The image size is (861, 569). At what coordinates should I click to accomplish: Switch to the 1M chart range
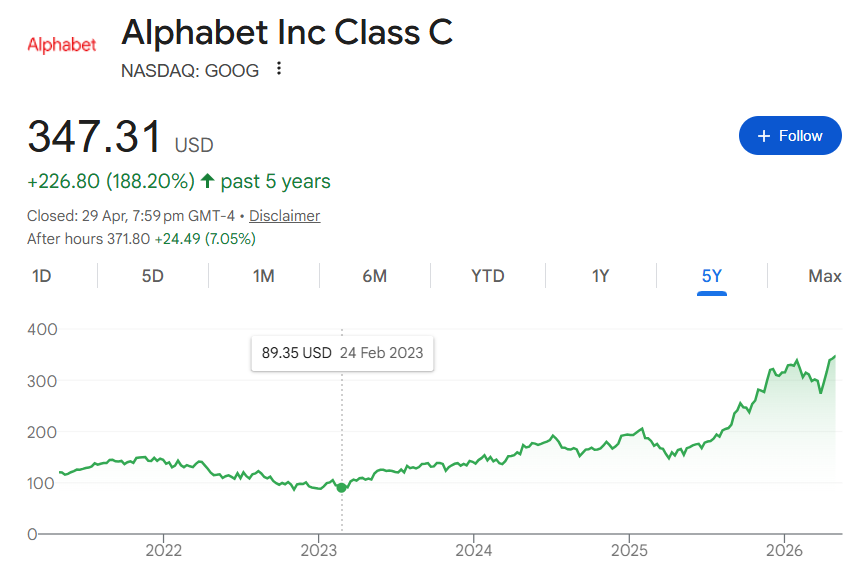coord(264,276)
